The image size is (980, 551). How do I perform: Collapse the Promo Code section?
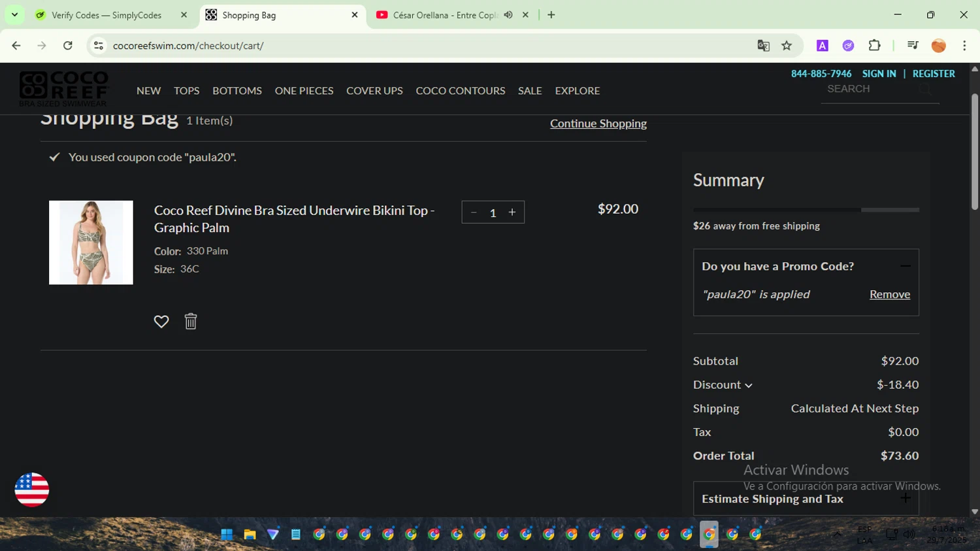(x=905, y=266)
